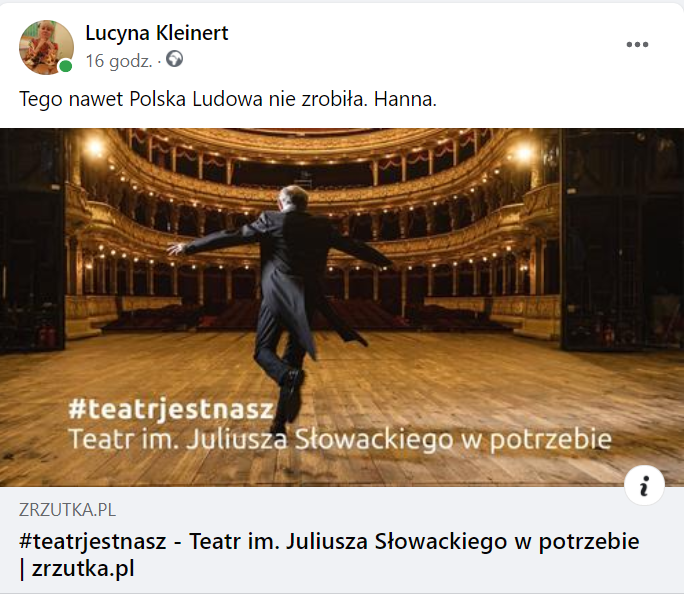Click 'Teatr im. Juliusza Słowackiego w potrzebie' image caption

tap(340, 439)
